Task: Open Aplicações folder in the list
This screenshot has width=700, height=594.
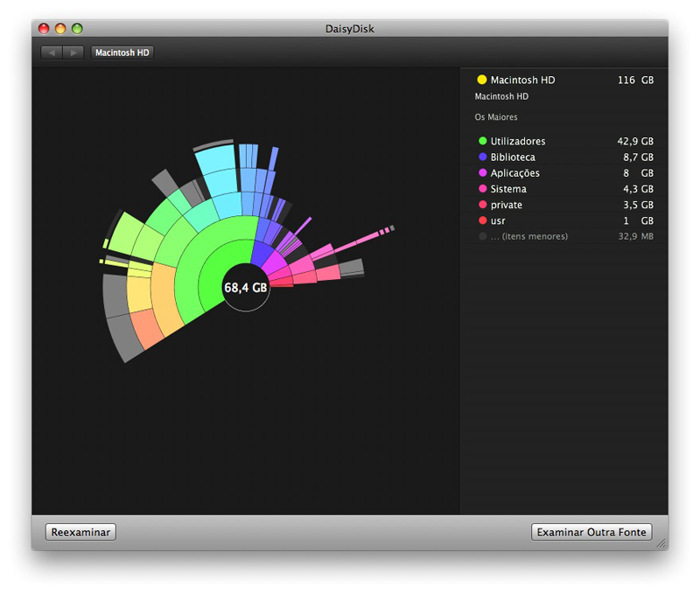Action: tap(565, 172)
